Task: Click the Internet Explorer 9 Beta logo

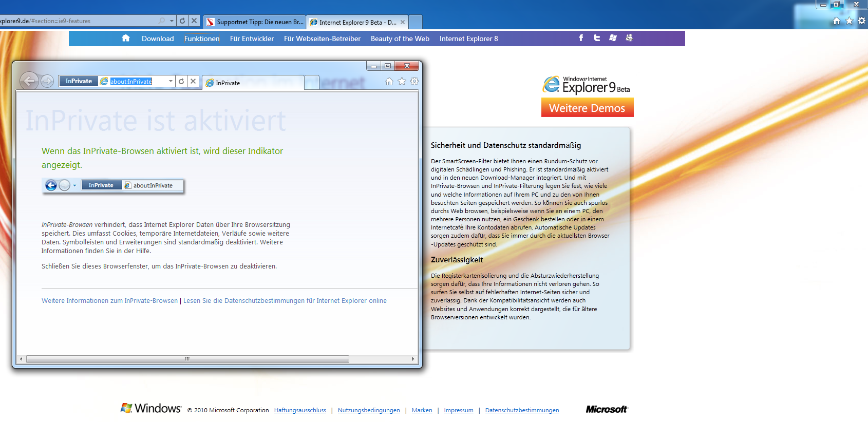Action: coord(587,85)
